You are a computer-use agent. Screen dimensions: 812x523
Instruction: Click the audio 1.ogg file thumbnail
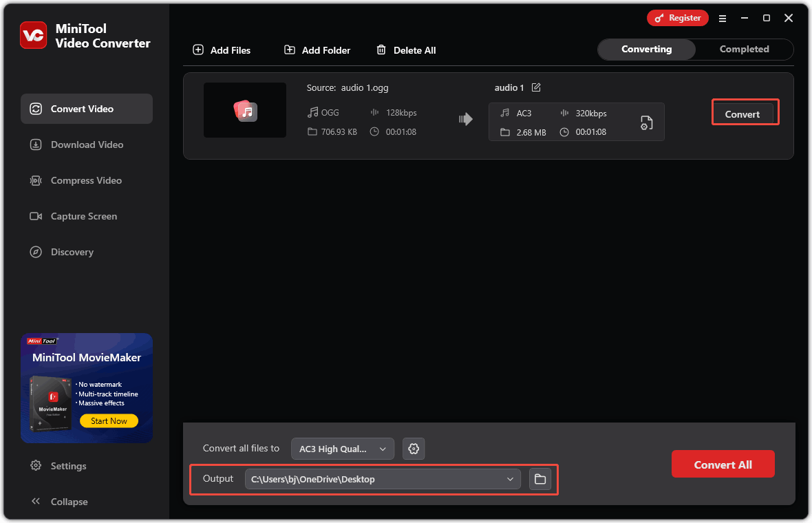coord(245,110)
